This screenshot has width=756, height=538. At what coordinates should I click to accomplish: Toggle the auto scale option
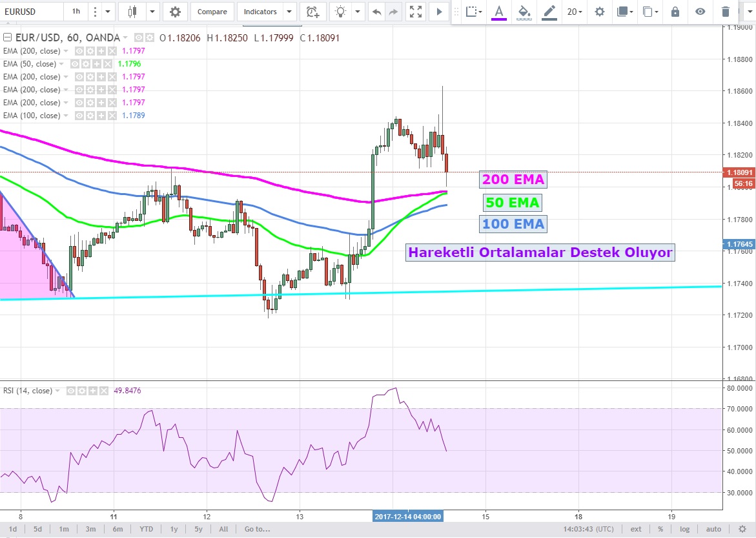click(x=713, y=529)
